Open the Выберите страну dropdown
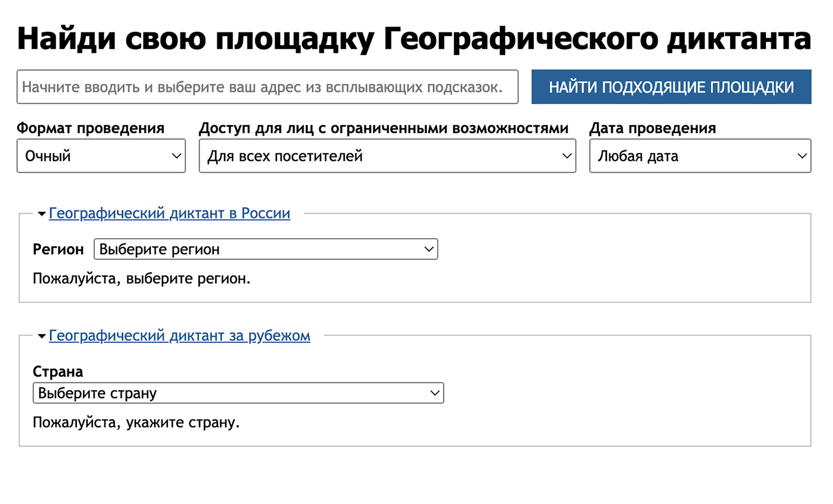833x504 pixels. pyautogui.click(x=238, y=393)
